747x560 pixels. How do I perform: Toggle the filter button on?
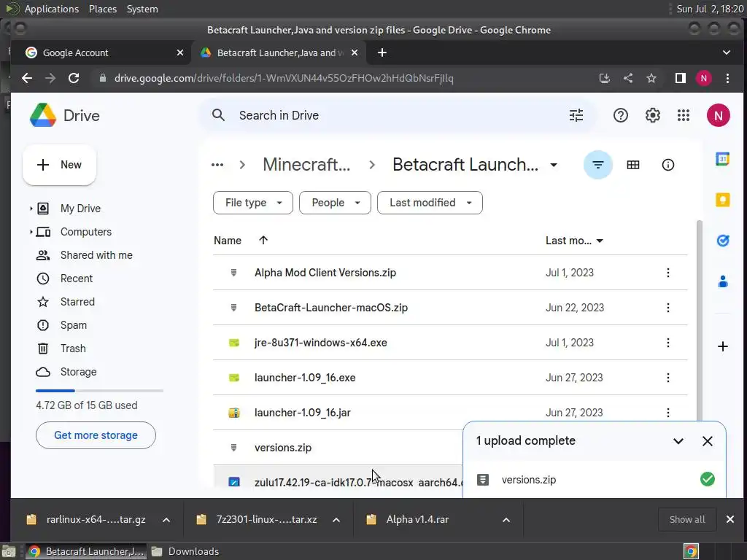pyautogui.click(x=598, y=165)
